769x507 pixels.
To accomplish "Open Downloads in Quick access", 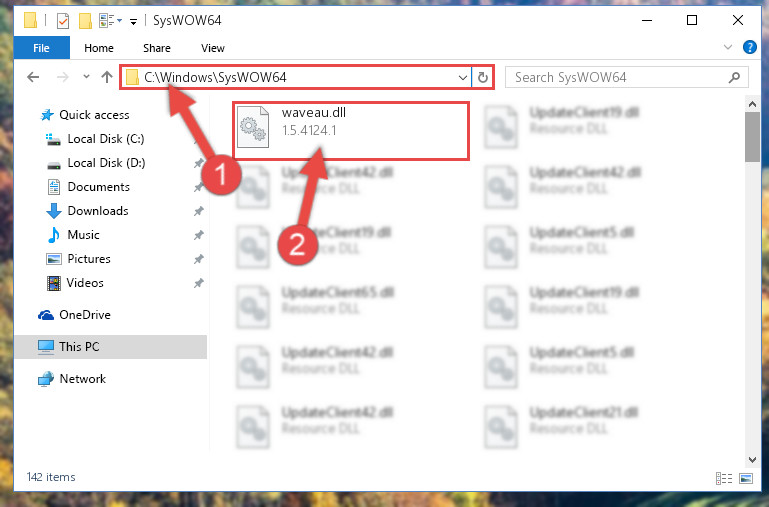I will pyautogui.click(x=98, y=211).
